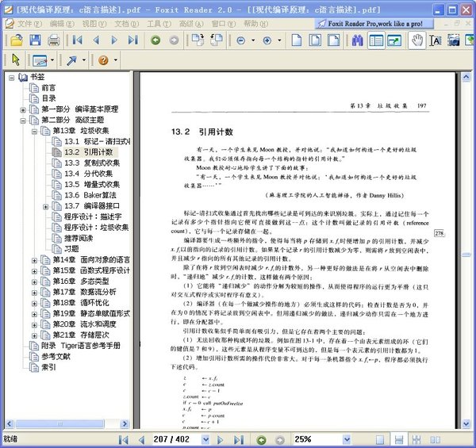Viewport: 476px width, 448px height.
Task: Click document vertical scrollbar down arrow
Action: click(x=466, y=423)
